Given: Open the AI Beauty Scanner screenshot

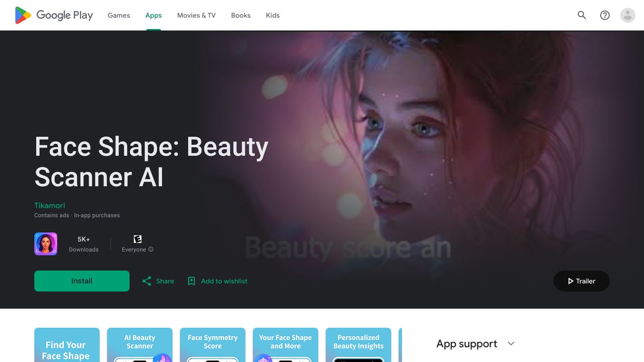Looking at the screenshot, I should (140, 345).
